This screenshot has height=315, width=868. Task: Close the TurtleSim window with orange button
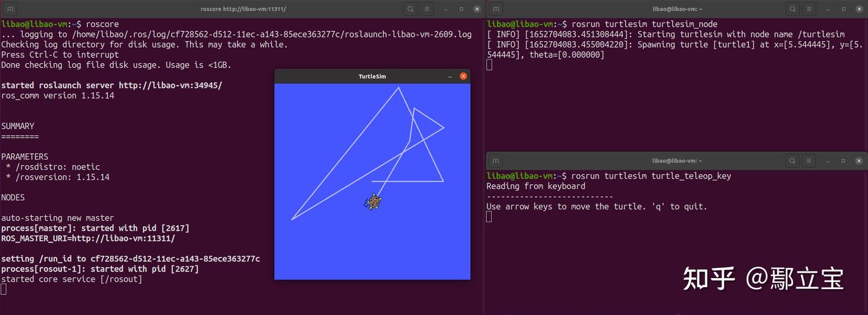tap(464, 77)
